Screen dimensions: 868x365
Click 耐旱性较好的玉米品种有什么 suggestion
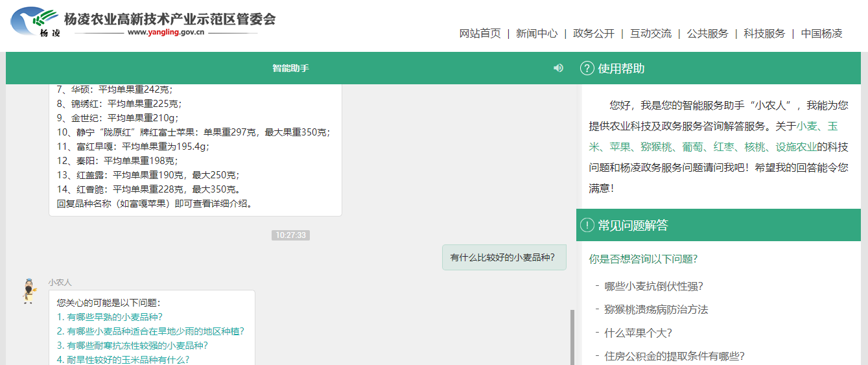tap(123, 360)
